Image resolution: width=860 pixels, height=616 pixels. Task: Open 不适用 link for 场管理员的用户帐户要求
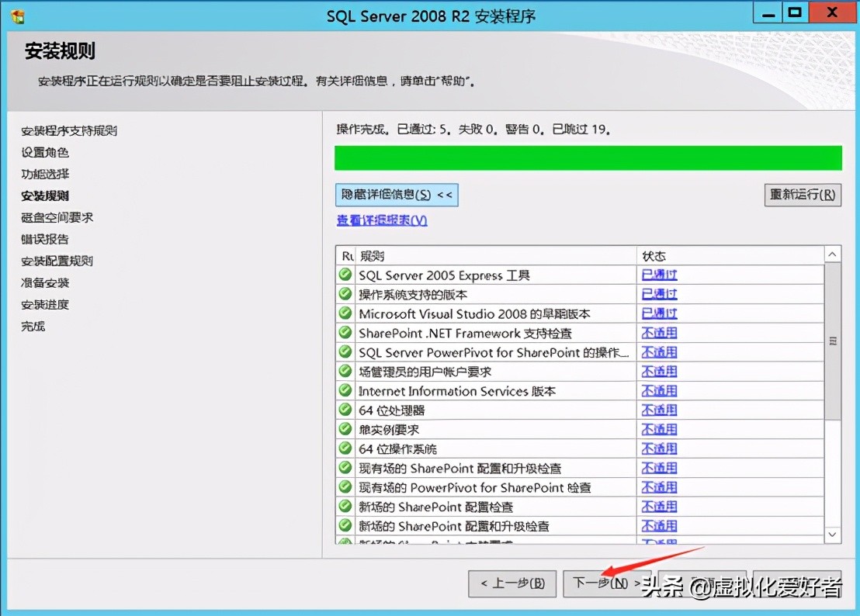[659, 372]
